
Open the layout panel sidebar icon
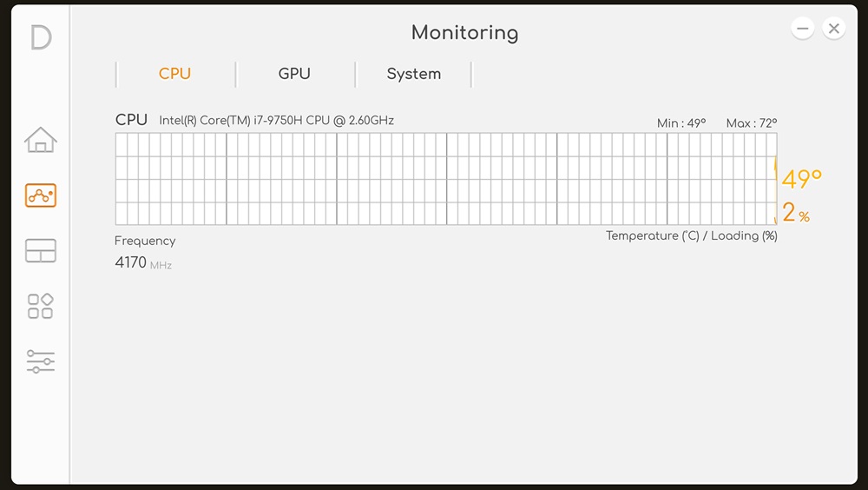[41, 250]
